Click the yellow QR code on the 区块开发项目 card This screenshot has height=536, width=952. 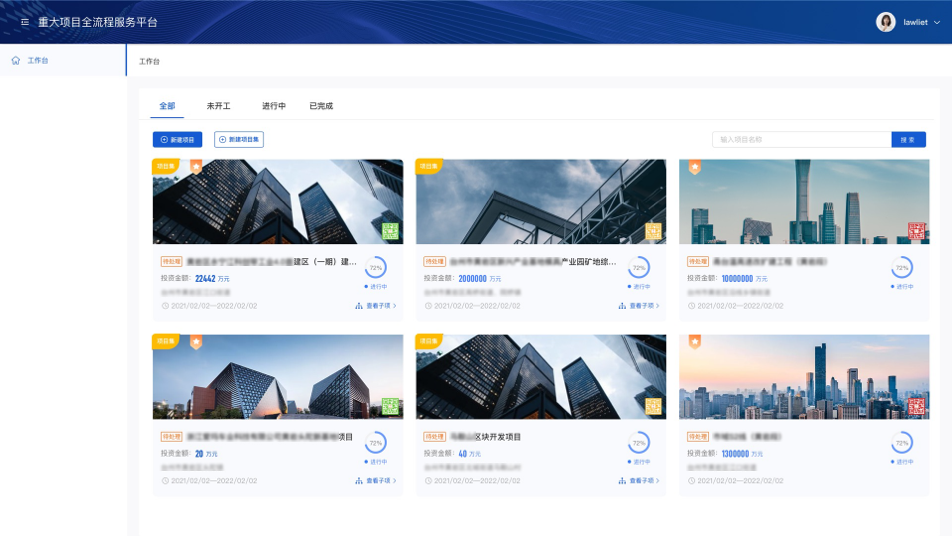pyautogui.click(x=653, y=406)
